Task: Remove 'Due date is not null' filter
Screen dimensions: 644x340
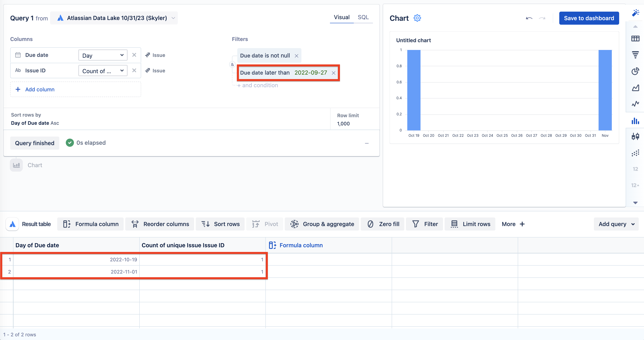Action: coord(297,56)
